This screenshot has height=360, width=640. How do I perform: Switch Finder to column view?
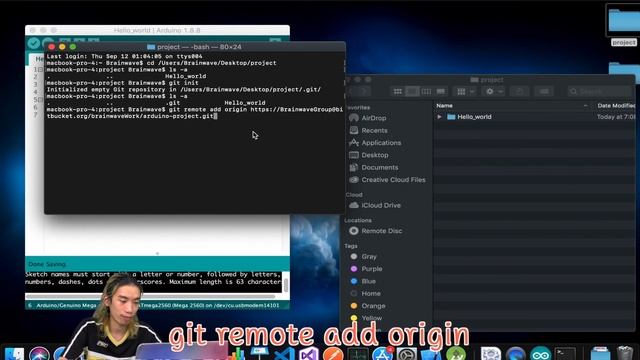coord(426,91)
